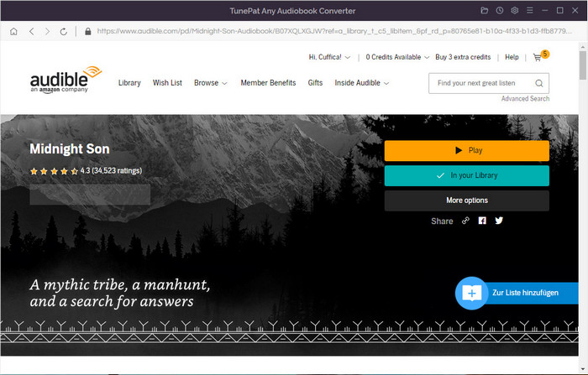Click the scrollbar down arrow
The image size is (588, 375).
coord(582,368)
